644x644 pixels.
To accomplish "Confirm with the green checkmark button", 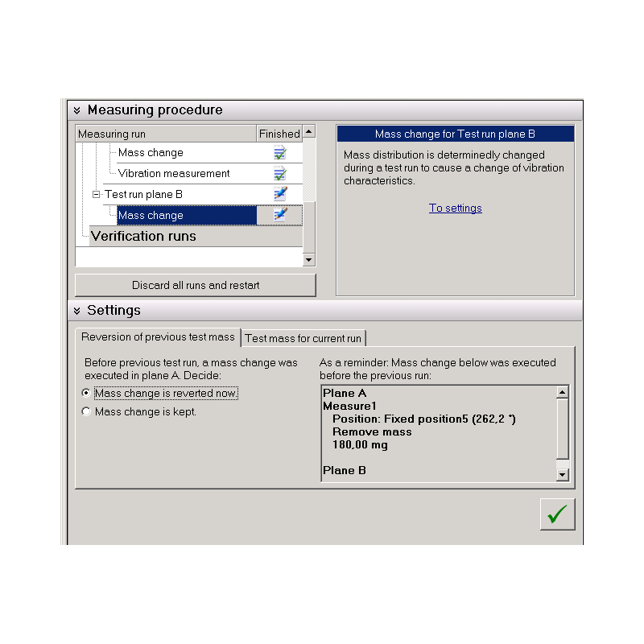I will coord(557,514).
